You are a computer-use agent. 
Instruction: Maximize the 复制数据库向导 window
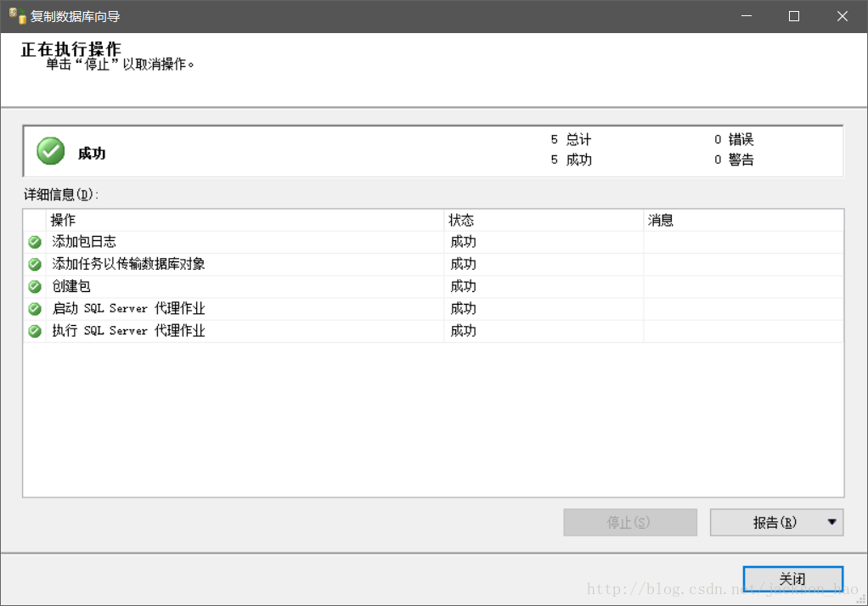point(794,16)
